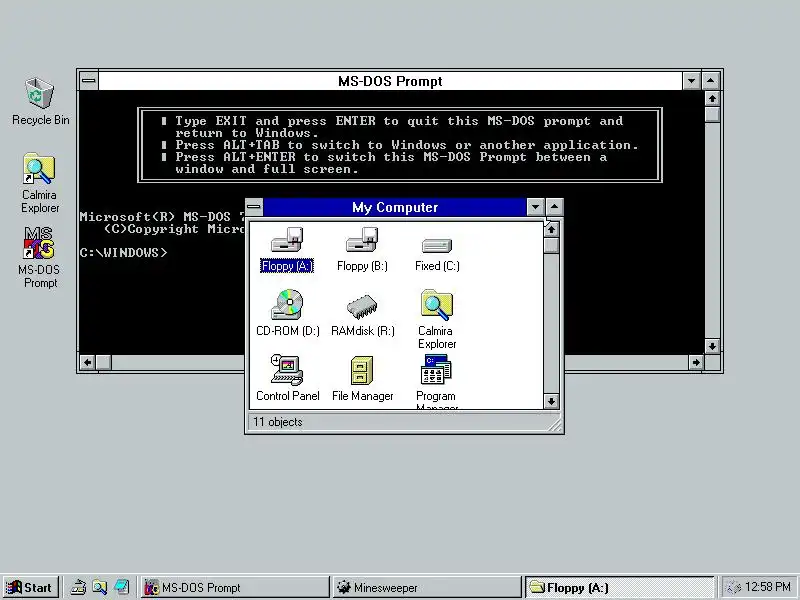Maximize the My Computer window
This screenshot has width=800, height=600.
[x=555, y=207]
